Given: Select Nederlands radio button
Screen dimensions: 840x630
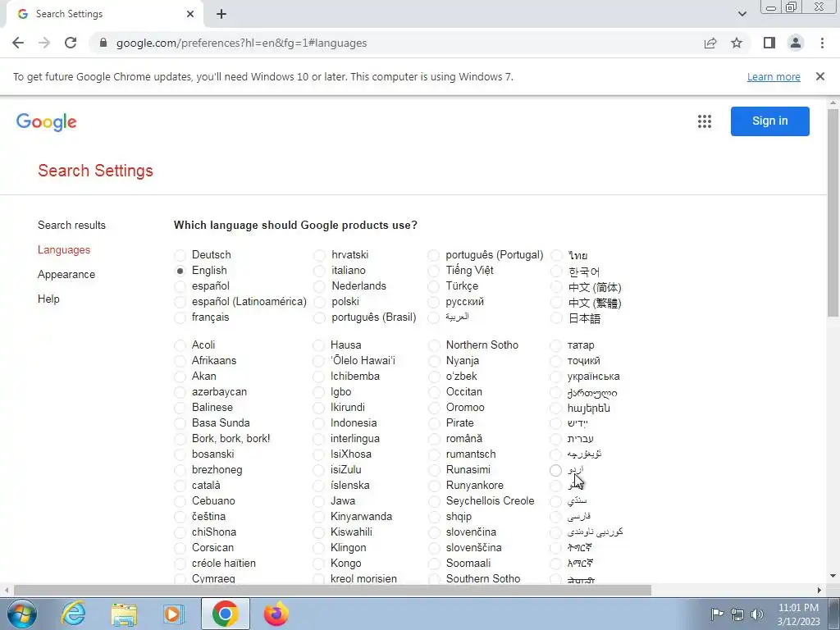Looking at the screenshot, I should [x=319, y=286].
